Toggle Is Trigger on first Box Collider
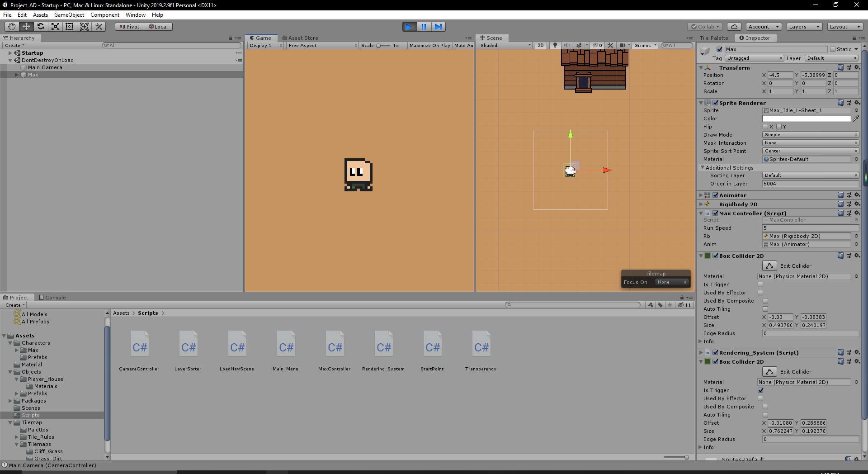868x474 pixels. (x=760, y=284)
